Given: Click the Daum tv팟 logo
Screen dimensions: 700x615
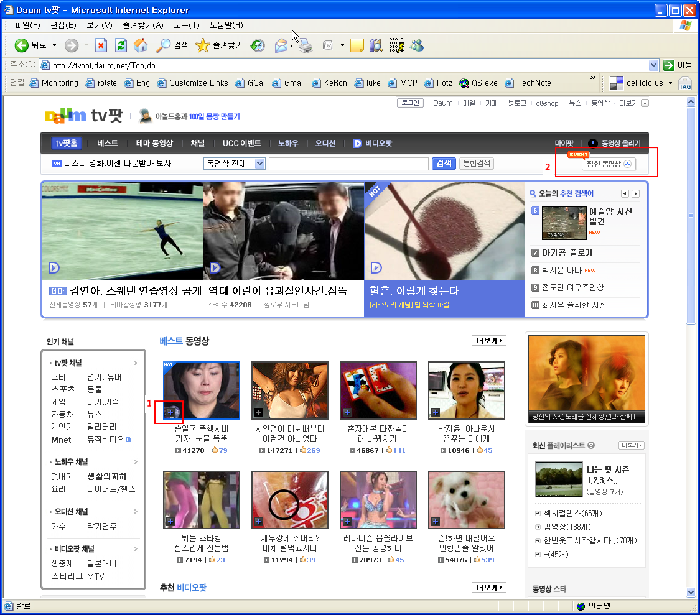Looking at the screenshot, I should click(84, 116).
